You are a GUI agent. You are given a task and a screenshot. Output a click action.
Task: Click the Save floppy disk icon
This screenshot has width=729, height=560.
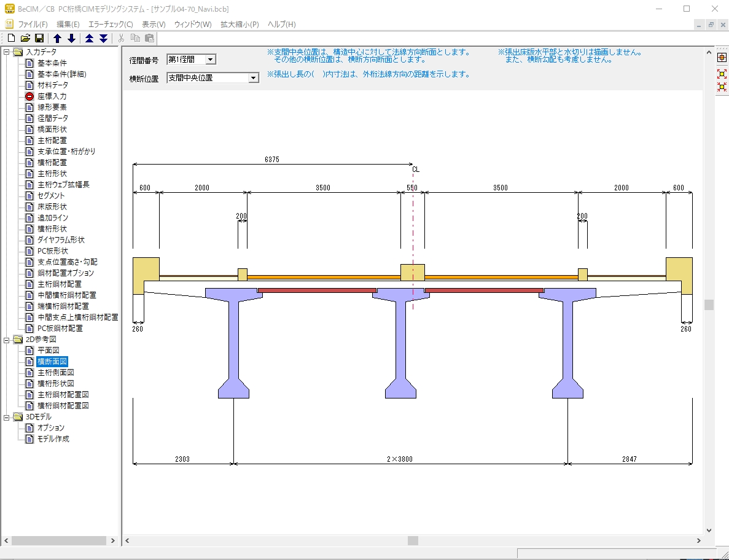coord(39,38)
